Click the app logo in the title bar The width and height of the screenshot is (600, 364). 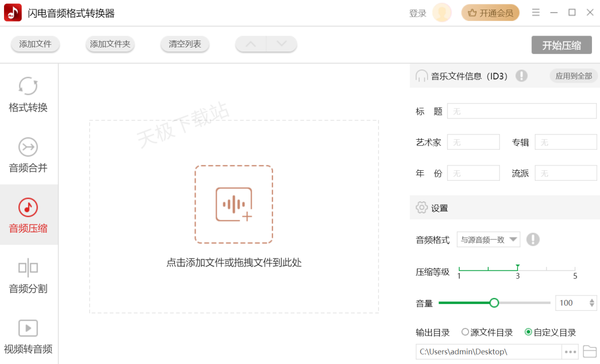point(13,13)
